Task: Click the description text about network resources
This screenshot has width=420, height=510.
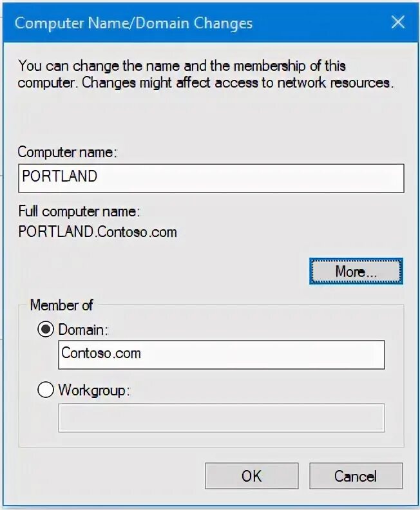Action: coord(205,74)
